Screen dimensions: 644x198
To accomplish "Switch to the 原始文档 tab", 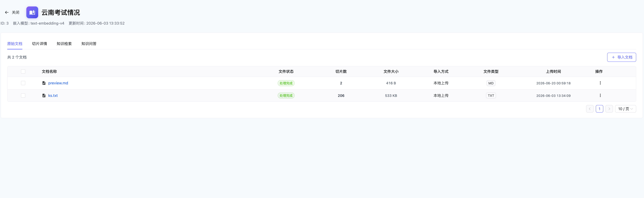I will (x=15, y=44).
